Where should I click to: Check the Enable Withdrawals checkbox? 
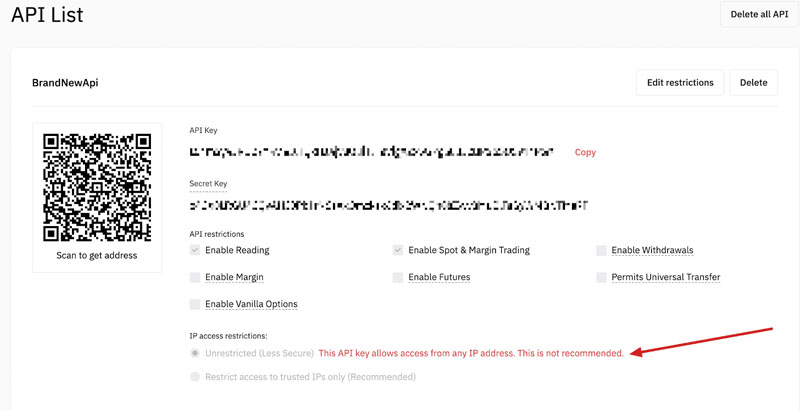602,250
